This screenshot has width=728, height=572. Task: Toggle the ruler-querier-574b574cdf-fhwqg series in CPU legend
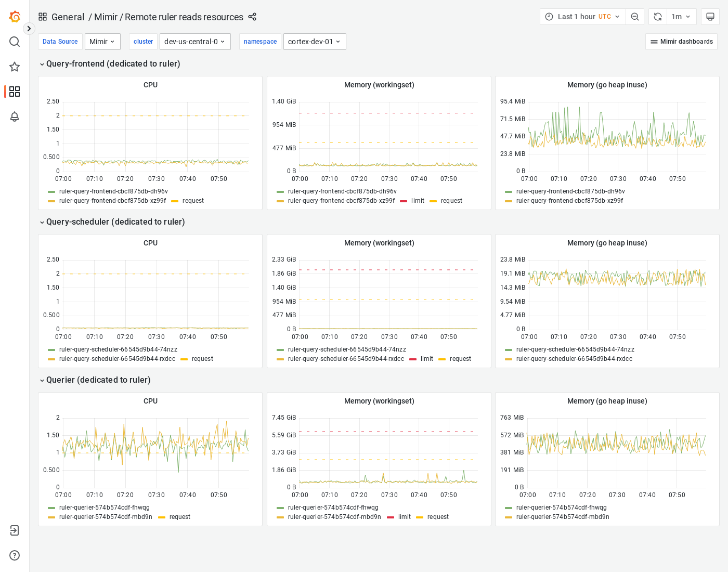pyautogui.click(x=103, y=508)
